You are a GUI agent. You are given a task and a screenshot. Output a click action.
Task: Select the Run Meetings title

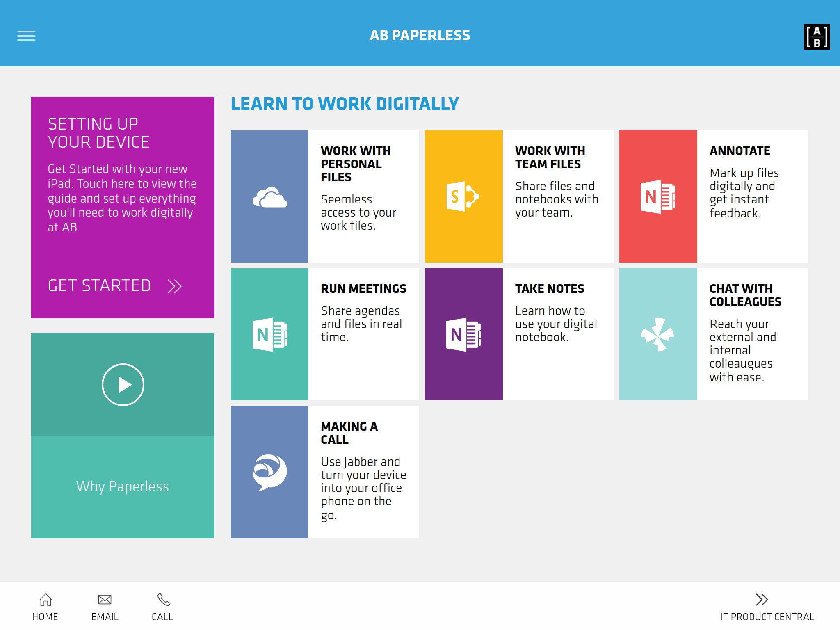coord(363,289)
